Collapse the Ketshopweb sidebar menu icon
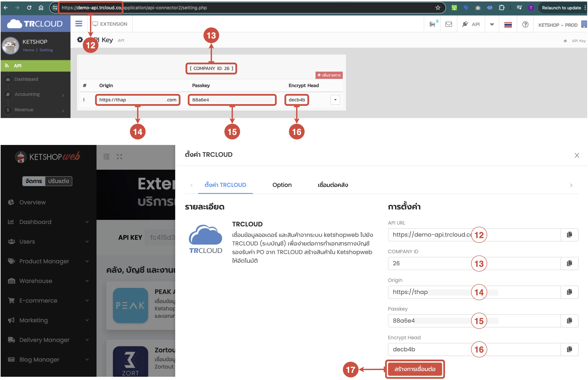The image size is (588, 380). [x=106, y=157]
